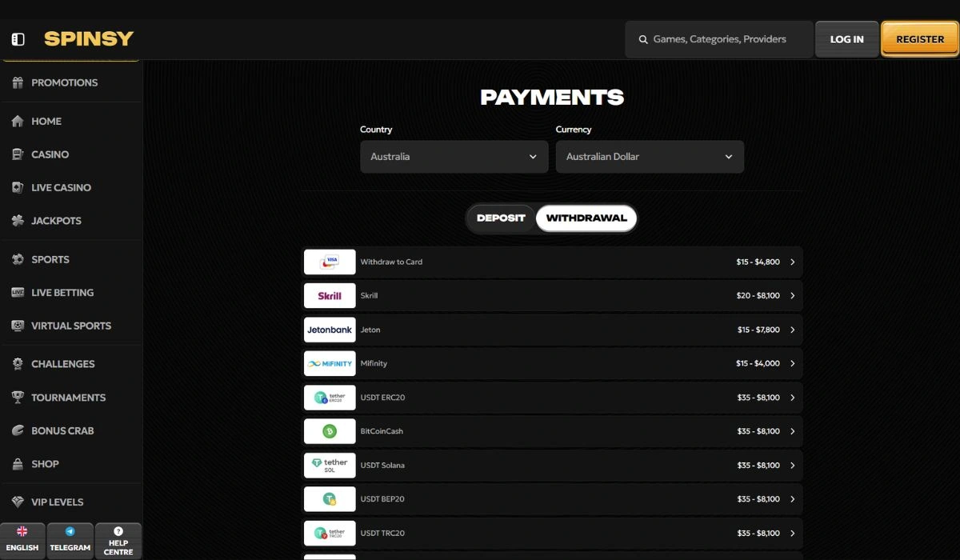The height and width of the screenshot is (560, 960).
Task: Click the Log In button
Action: tap(846, 39)
